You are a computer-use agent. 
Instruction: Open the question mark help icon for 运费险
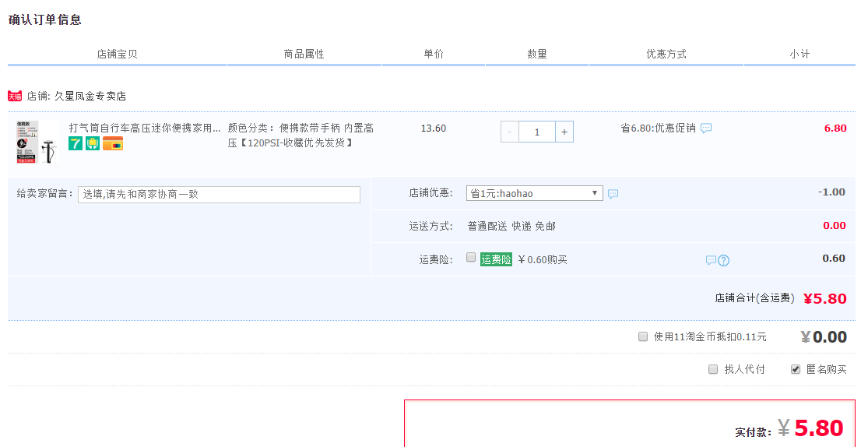point(723,260)
